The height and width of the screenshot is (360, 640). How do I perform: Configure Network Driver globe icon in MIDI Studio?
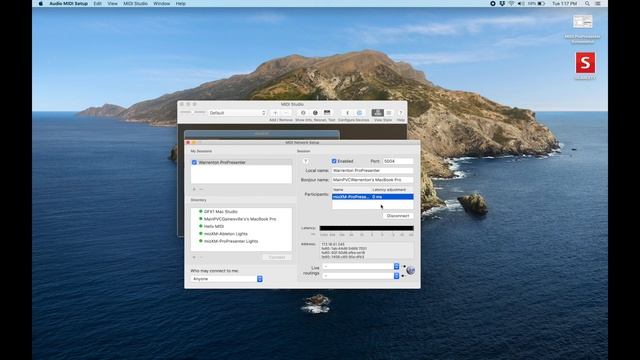pos(359,113)
